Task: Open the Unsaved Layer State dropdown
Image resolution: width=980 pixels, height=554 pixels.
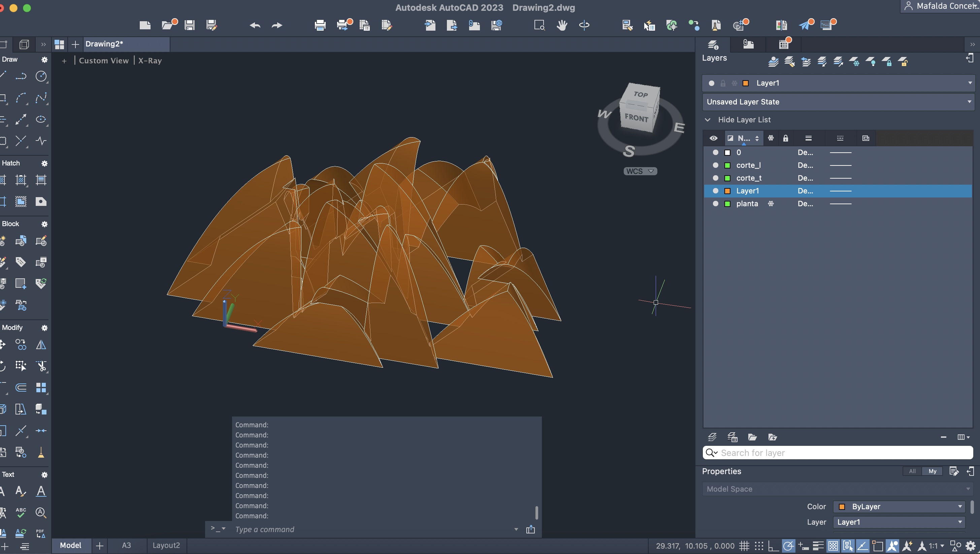Action: (x=969, y=102)
